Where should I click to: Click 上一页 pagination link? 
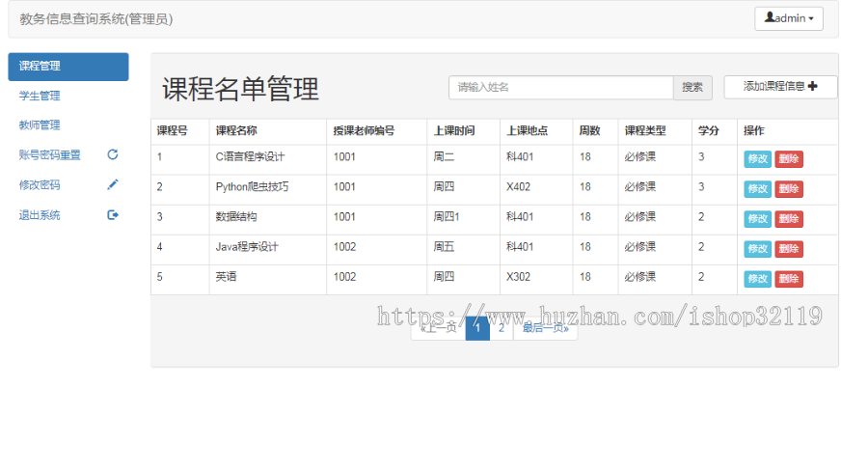439,328
